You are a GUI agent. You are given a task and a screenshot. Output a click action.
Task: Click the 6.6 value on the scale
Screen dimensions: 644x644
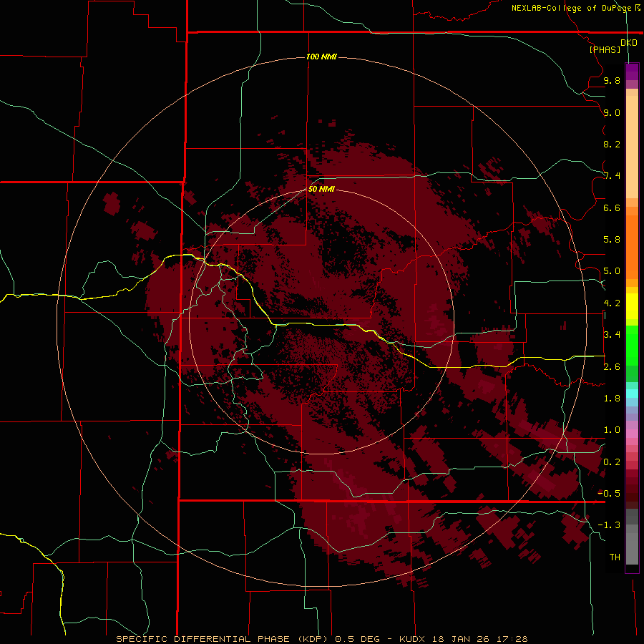[612, 208]
